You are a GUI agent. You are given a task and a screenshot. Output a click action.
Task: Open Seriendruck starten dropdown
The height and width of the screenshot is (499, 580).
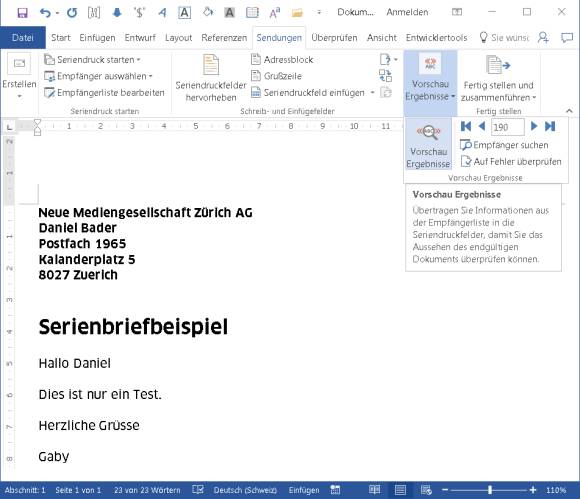(x=92, y=60)
